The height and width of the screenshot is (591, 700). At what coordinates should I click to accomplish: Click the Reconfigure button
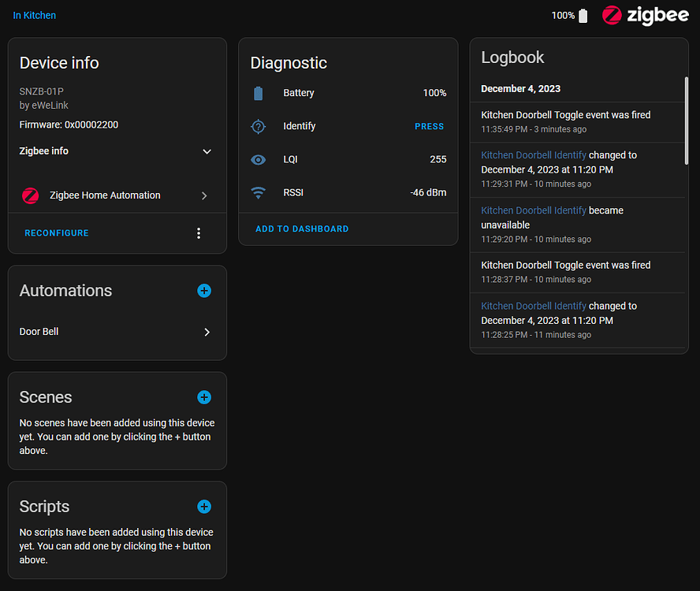[57, 233]
